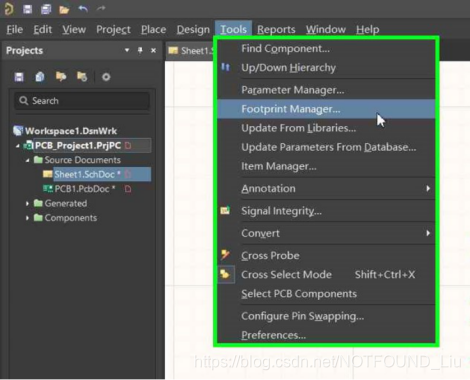Image resolution: width=470 pixels, height=380 pixels.
Task: Click the compile project icon in Projects panel
Action: tap(40, 77)
